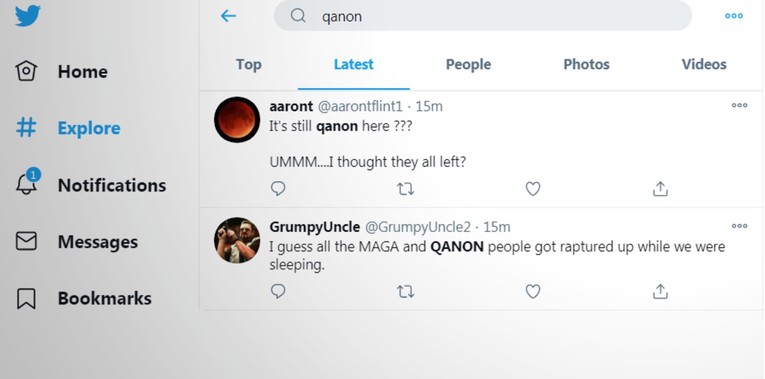
Task: Click the Twitter bird logo
Action: 28,15
